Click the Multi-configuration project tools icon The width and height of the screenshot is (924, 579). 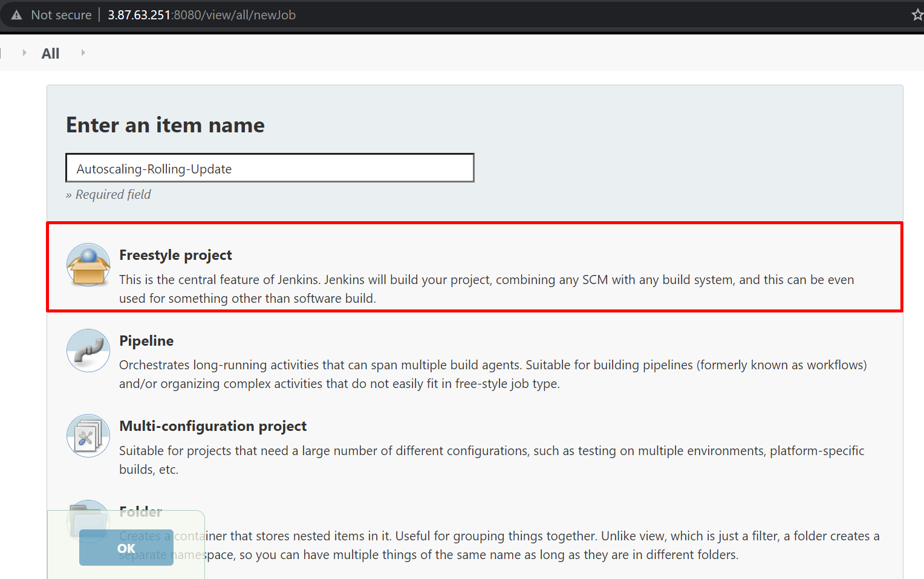(x=88, y=436)
